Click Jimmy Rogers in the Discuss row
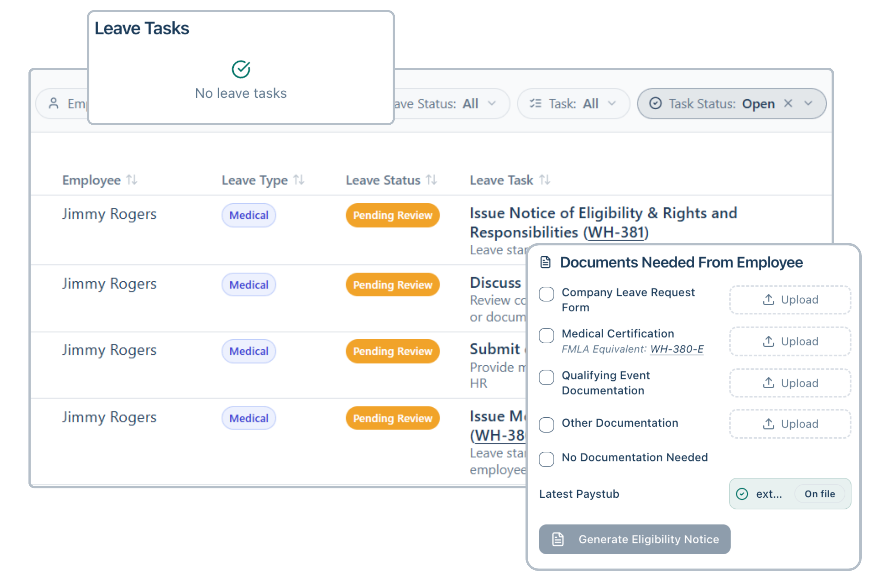The height and width of the screenshot is (588, 882). 109,284
